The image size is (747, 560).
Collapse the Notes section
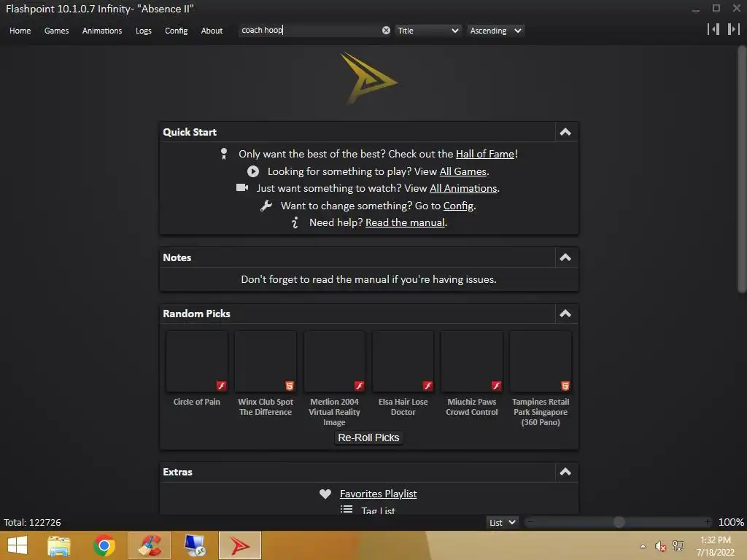[565, 257]
